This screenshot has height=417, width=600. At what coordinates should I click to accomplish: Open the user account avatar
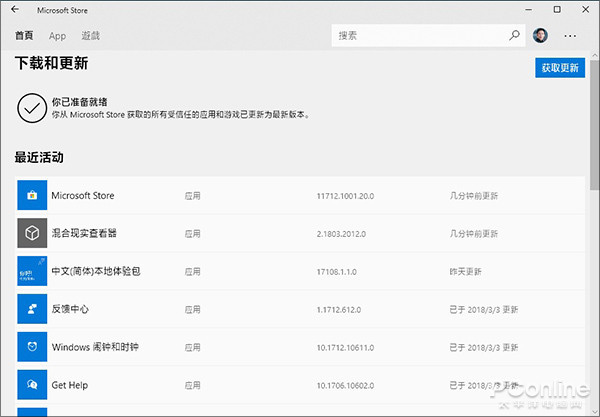540,36
